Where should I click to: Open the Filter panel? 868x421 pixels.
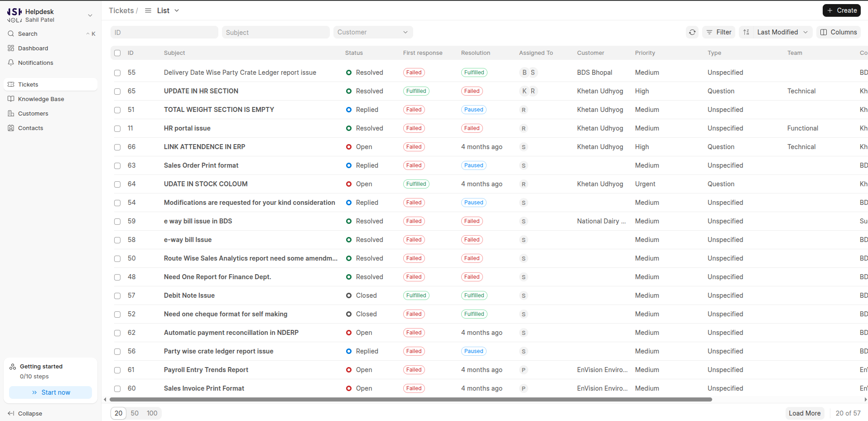(719, 32)
